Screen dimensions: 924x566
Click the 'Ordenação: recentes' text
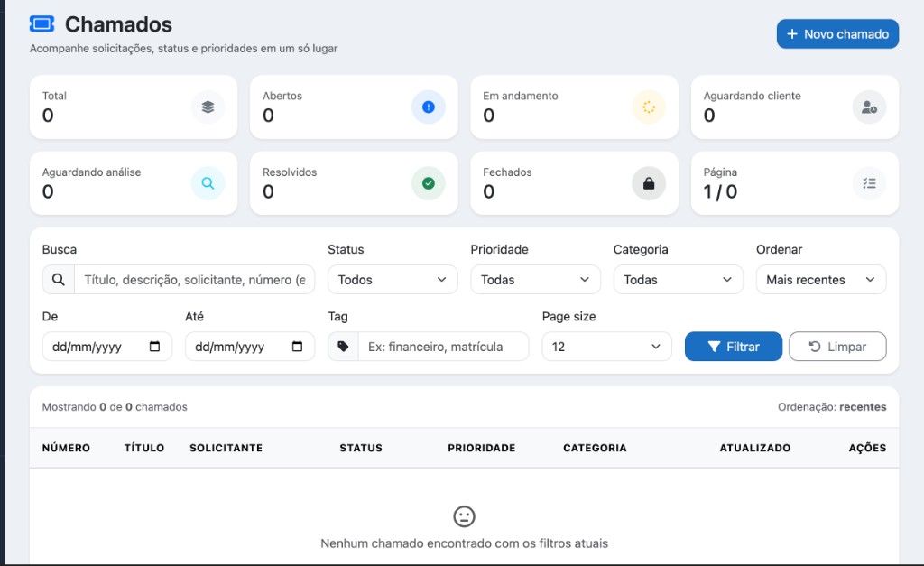[832, 407]
